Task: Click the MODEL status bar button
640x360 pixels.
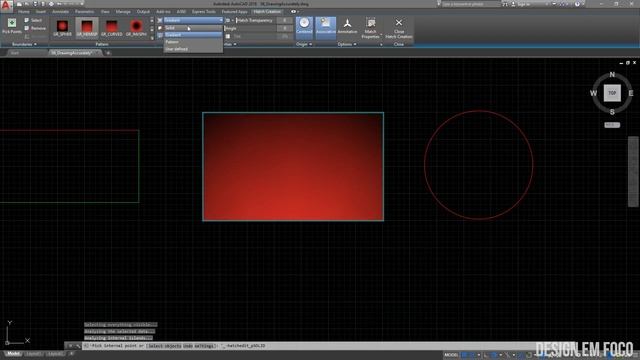Action: [x=451, y=355]
